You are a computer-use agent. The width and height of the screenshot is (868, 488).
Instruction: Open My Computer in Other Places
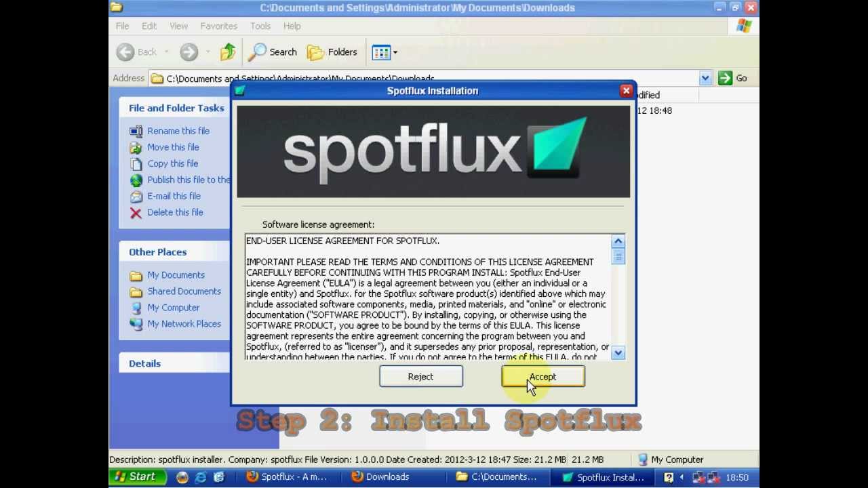click(173, 308)
